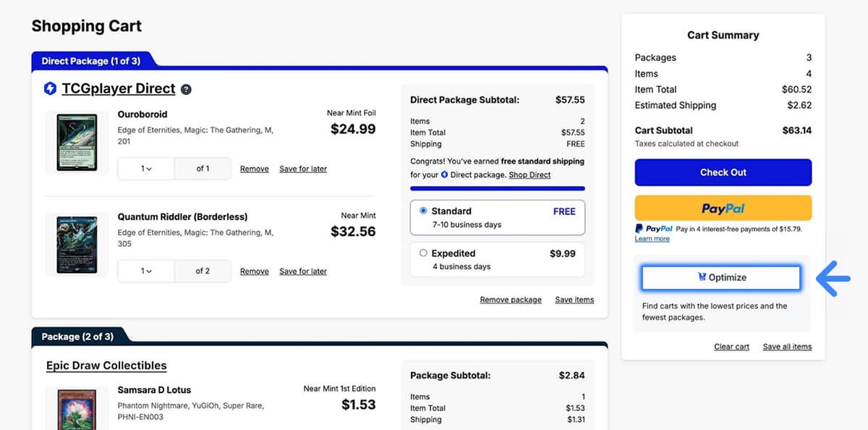The height and width of the screenshot is (430, 868).
Task: Save Quantum Riddler for later
Action: click(x=303, y=271)
